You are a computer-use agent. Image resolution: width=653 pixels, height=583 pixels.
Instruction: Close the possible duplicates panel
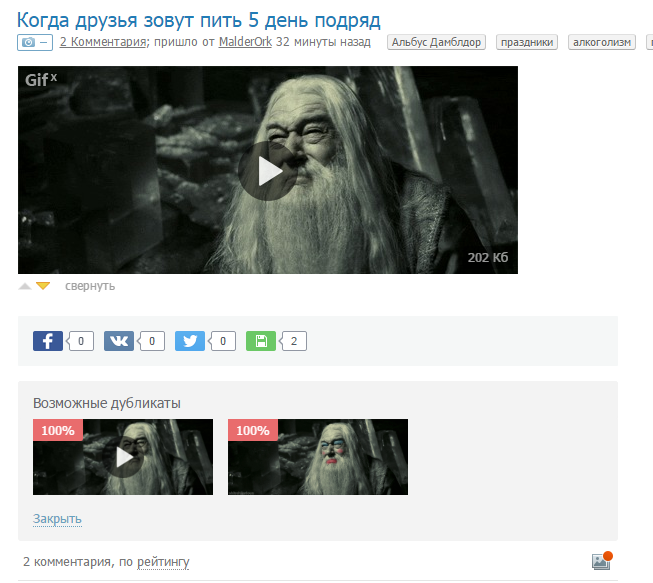click(57, 519)
